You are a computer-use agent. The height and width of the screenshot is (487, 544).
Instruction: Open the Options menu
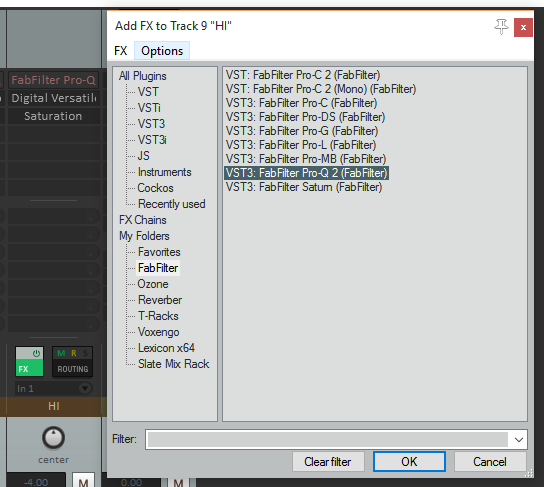point(162,51)
